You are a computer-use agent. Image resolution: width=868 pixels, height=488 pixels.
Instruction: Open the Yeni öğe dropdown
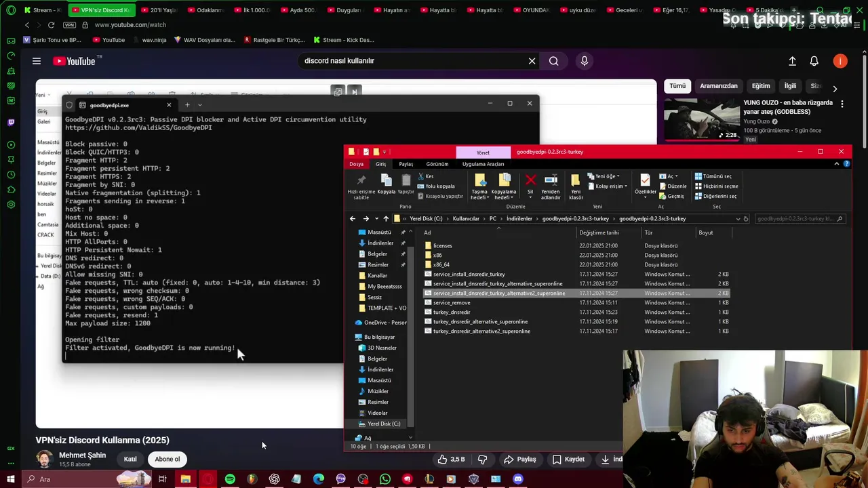605,176
